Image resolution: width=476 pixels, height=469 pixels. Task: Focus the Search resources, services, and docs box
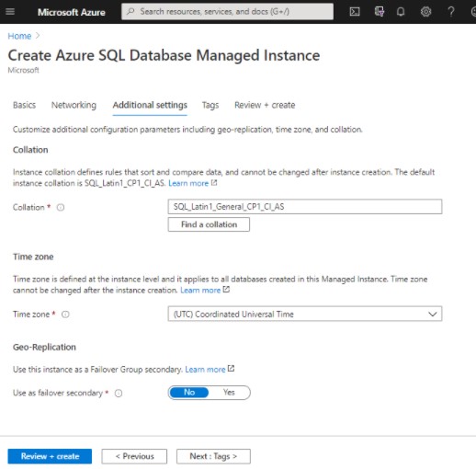(x=227, y=12)
